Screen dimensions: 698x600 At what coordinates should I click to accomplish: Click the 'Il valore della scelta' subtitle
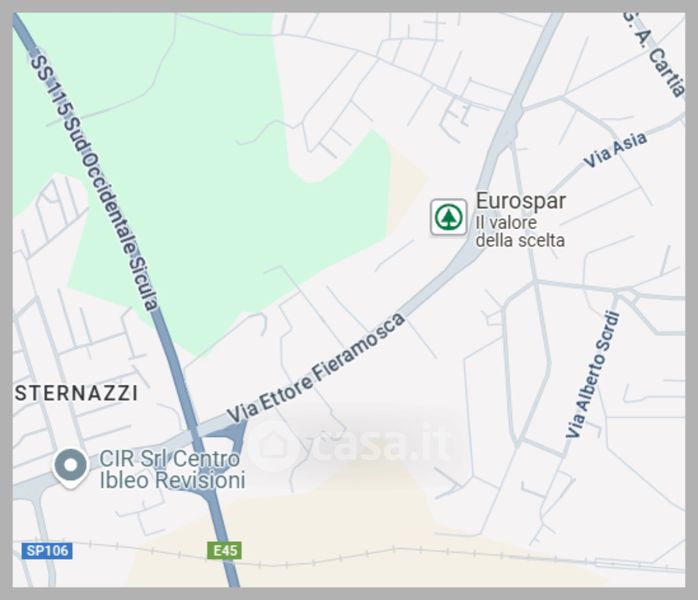[x=520, y=231]
